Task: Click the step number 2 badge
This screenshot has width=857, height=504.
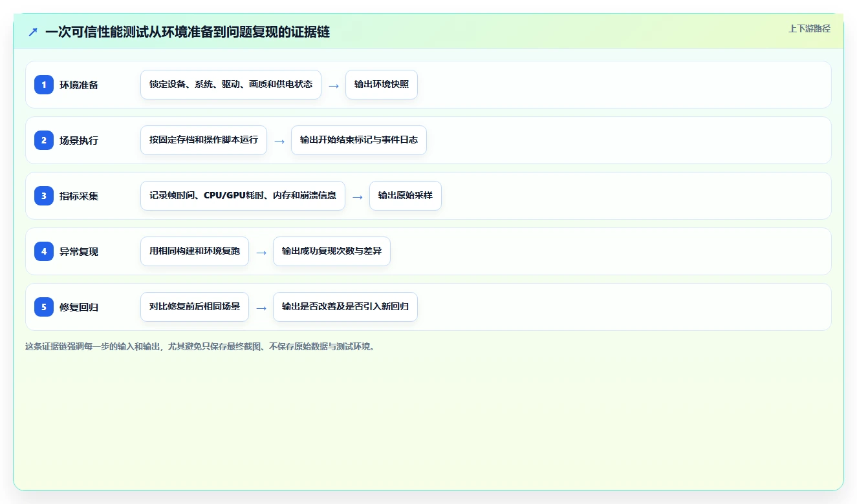Action: click(44, 140)
